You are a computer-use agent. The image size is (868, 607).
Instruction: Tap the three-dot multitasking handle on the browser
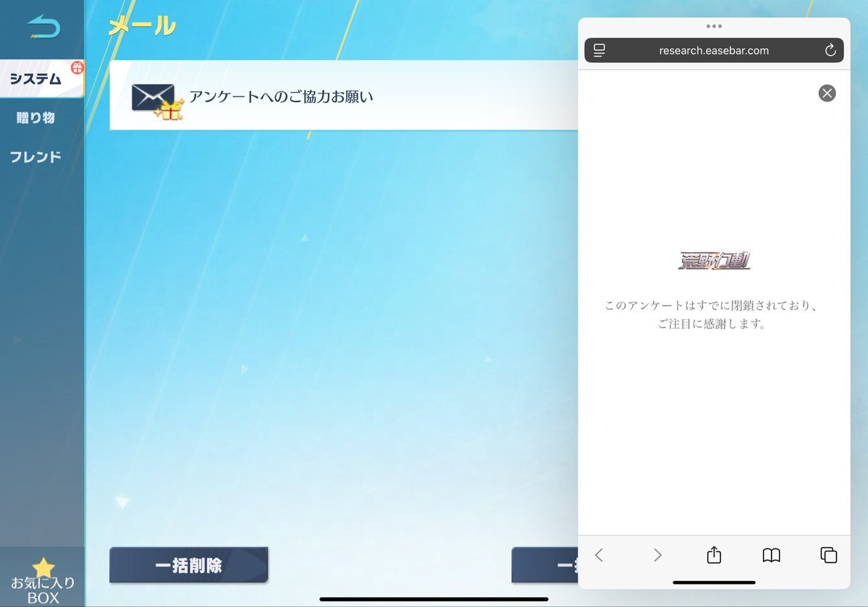tap(714, 26)
